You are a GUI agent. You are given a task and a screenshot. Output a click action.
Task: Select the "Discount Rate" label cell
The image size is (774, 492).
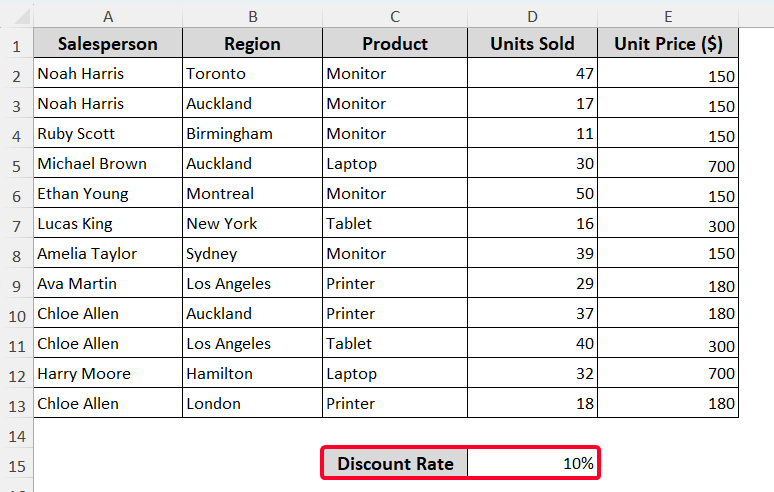[x=395, y=464]
